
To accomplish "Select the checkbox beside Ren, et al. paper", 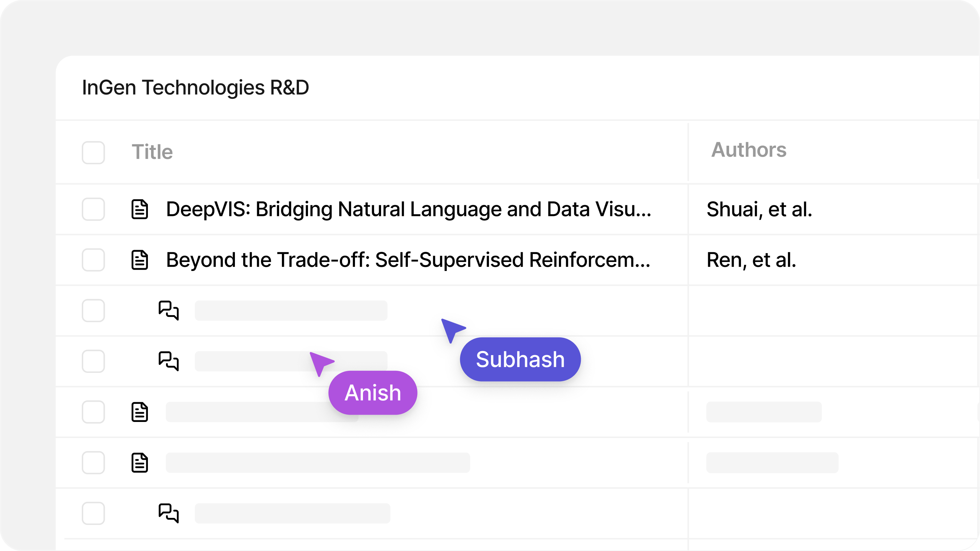I will [x=94, y=261].
